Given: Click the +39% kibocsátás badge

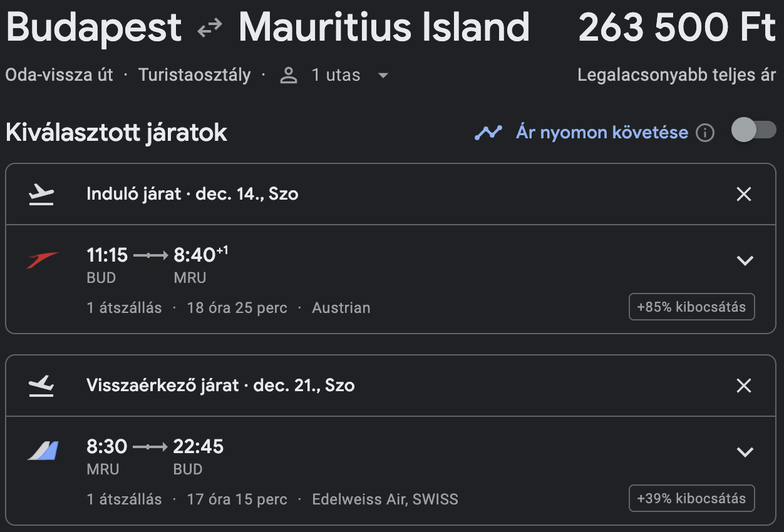Looking at the screenshot, I should (x=691, y=499).
